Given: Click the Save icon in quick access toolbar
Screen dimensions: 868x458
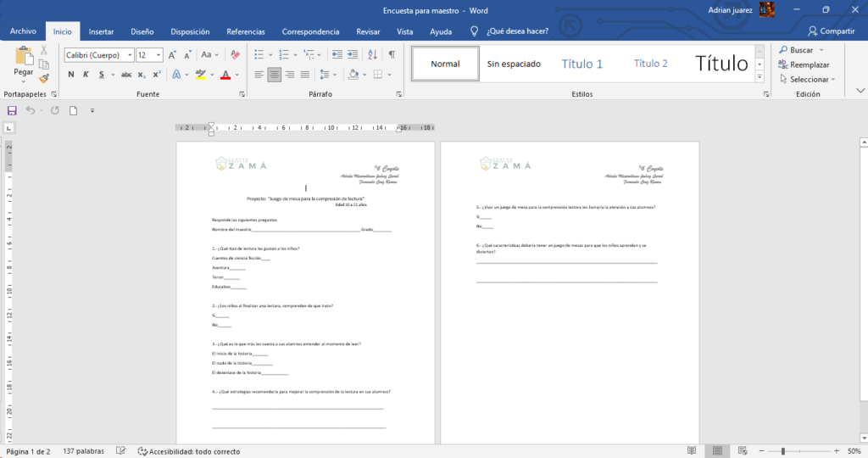Looking at the screenshot, I should pyautogui.click(x=12, y=110).
